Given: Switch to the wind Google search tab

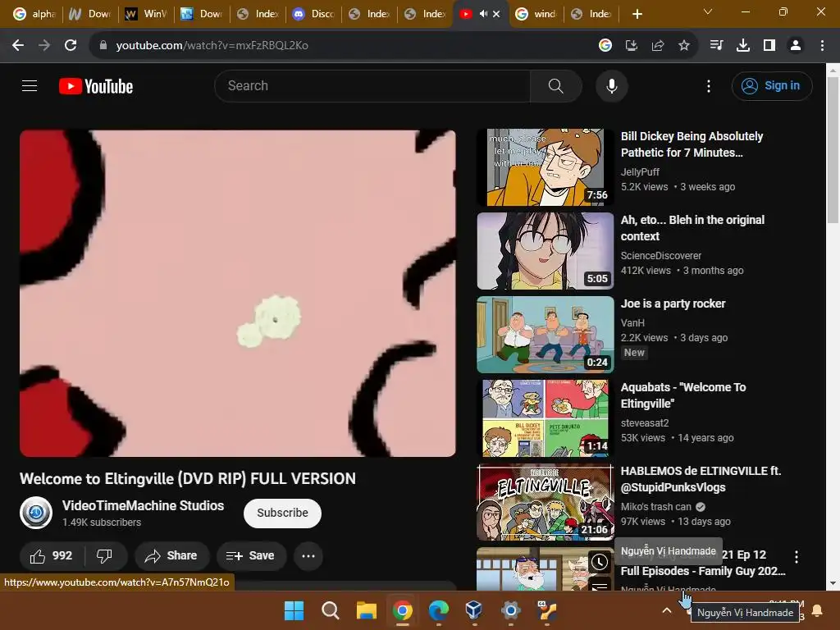Looking at the screenshot, I should (x=536, y=14).
